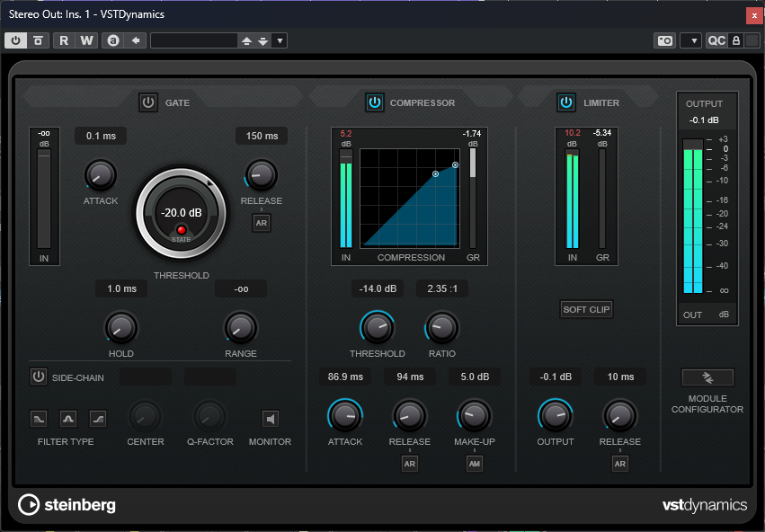Click the Gate range -oo value field
This screenshot has width=765, height=532.
click(x=241, y=288)
